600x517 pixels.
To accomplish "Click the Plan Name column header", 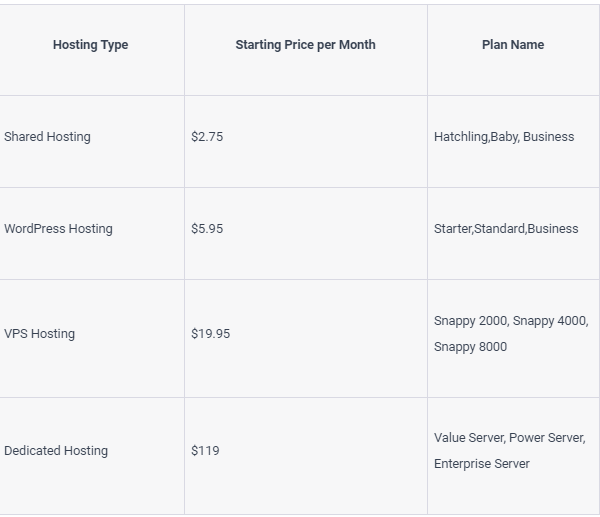I will (513, 45).
